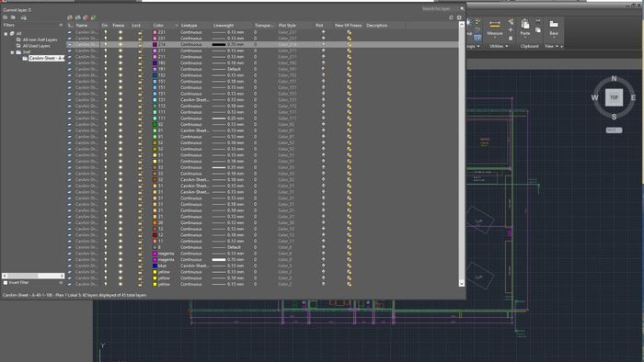Collapse the All filter tree node

(6, 34)
